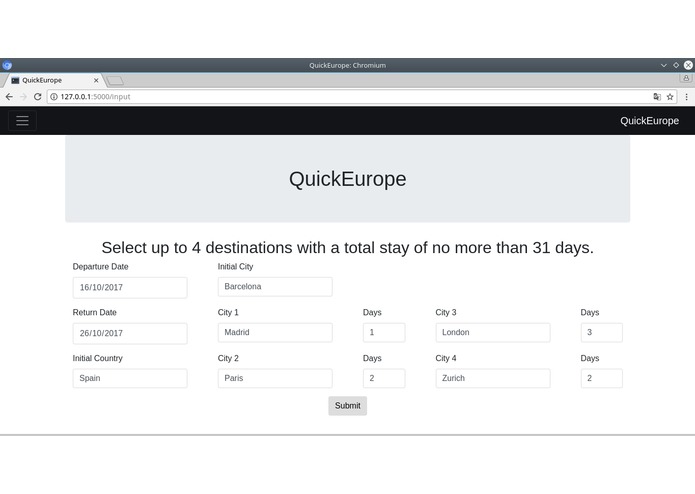Click the City 1 field showing Madrid
The image size is (695, 494).
point(275,332)
